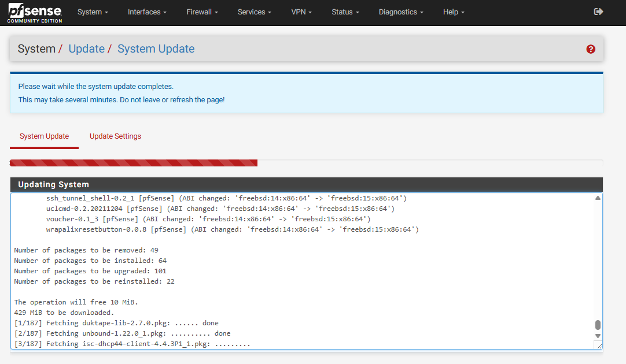Click the '429 MiB to be downloaded.' line
The height and width of the screenshot is (364, 626).
[x=64, y=313]
